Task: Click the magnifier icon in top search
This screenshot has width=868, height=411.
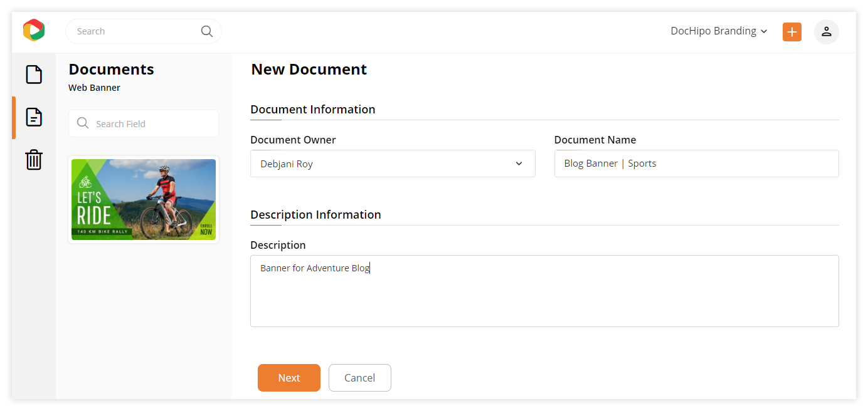Action: pos(207,31)
